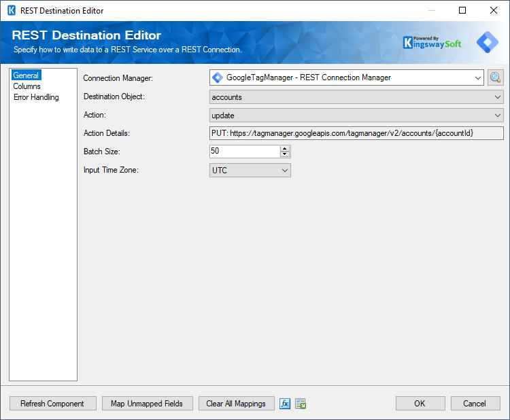
Task: Click the KingswaySoft logo
Action: 432,43
